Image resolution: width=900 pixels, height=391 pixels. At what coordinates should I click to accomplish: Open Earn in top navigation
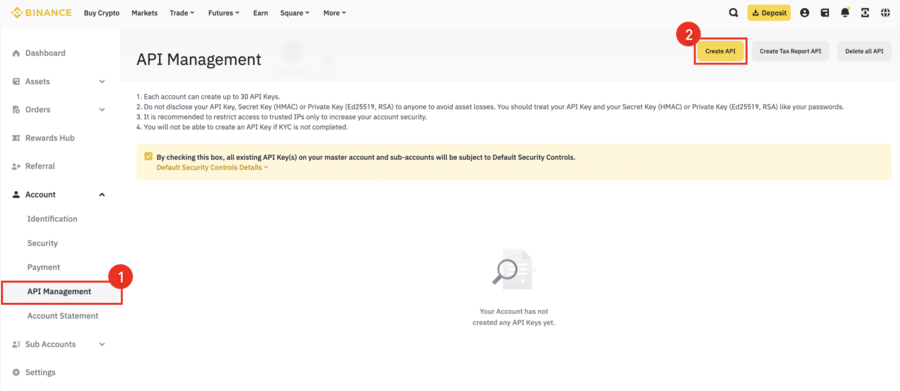[x=261, y=13]
